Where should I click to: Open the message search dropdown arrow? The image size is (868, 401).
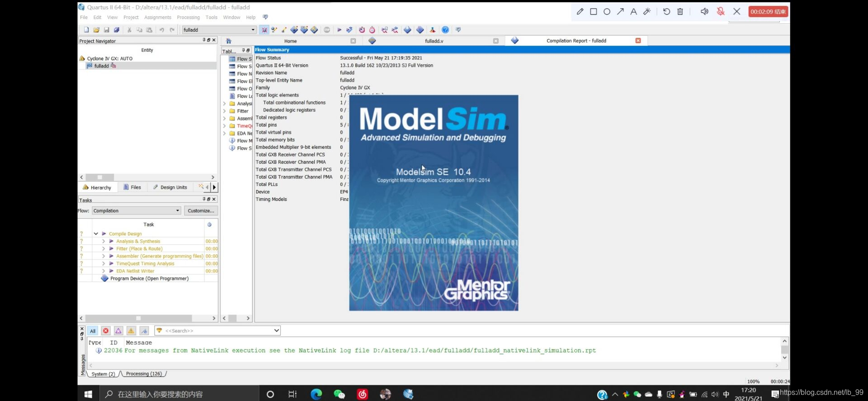(276, 331)
